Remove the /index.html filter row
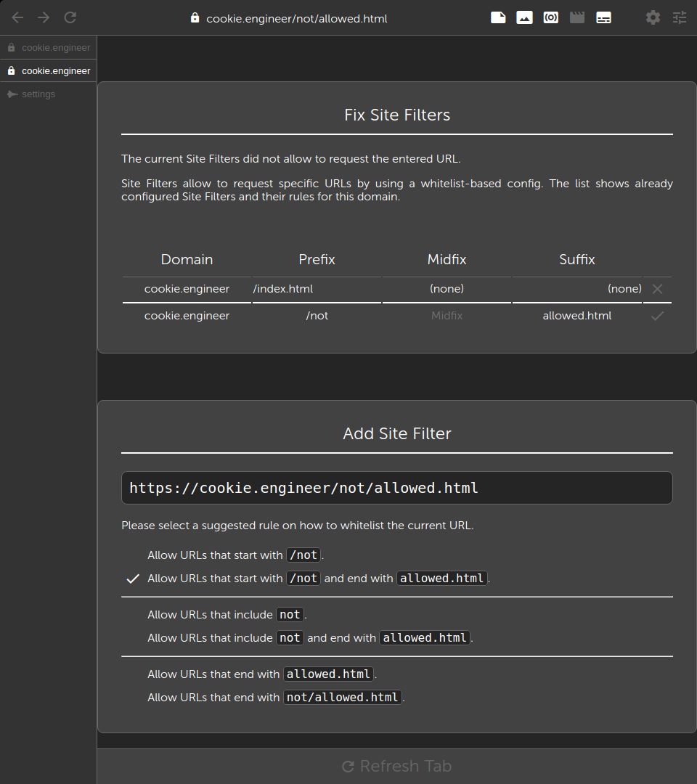 pyautogui.click(x=658, y=289)
